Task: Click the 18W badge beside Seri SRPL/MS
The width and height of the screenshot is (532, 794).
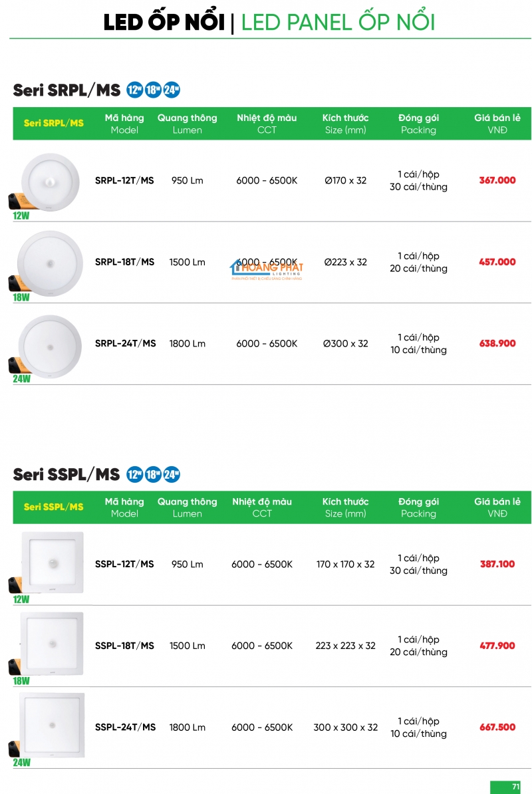Action: click(153, 90)
